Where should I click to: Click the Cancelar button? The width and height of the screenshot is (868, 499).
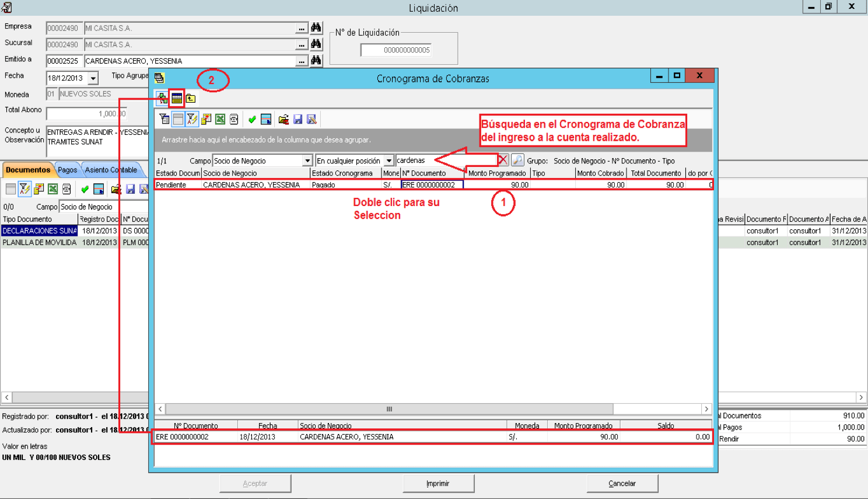point(622,483)
